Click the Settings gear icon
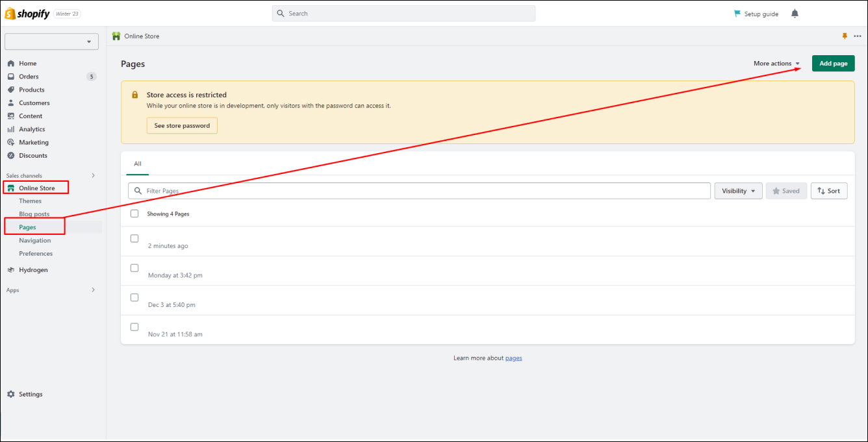 11,394
